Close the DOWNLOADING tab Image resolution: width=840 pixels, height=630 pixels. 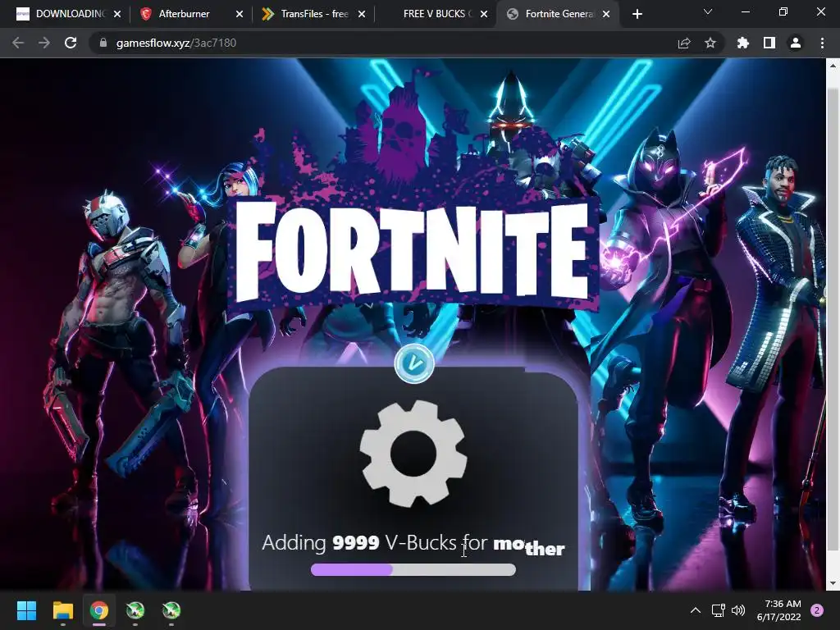point(117,15)
